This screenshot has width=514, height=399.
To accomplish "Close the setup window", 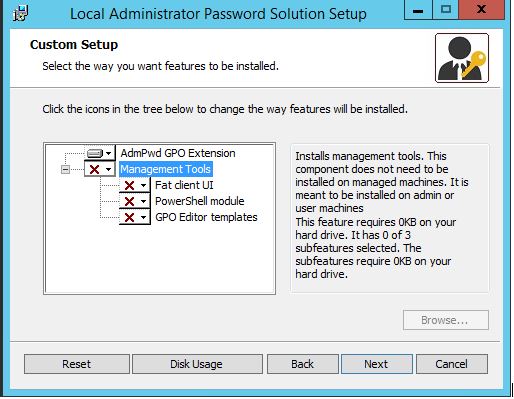I will 481,10.
